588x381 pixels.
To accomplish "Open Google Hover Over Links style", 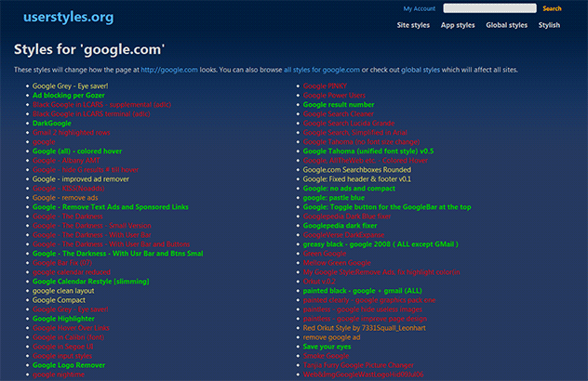I will (71, 328).
